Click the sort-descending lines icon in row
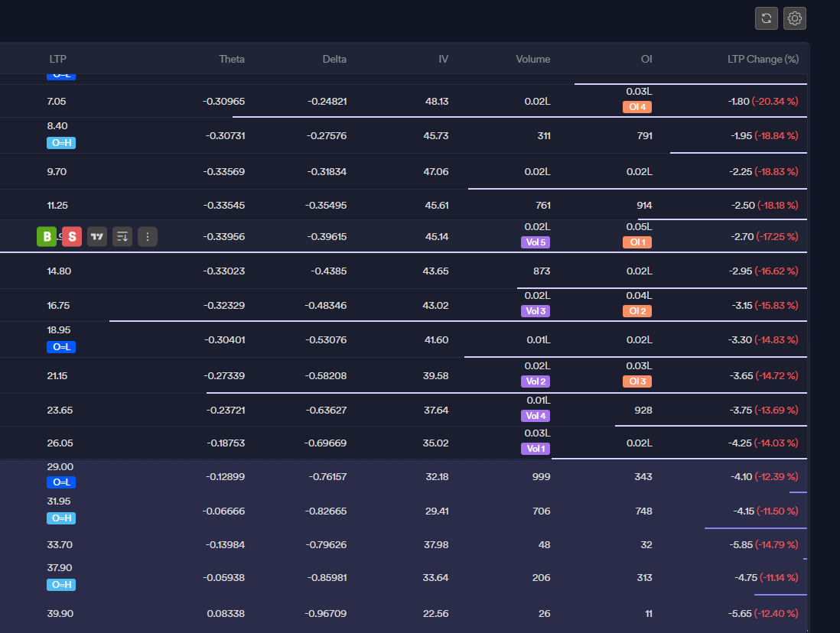Image resolution: width=840 pixels, height=633 pixels. (122, 237)
